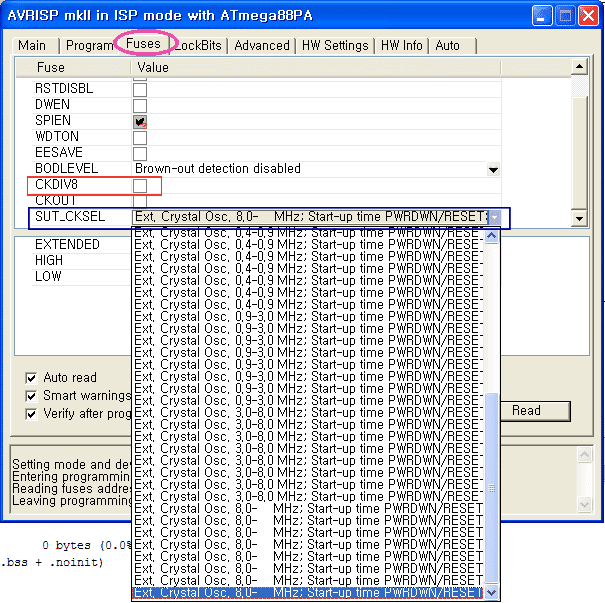Click the 'Leaving programming' log line

71,501
